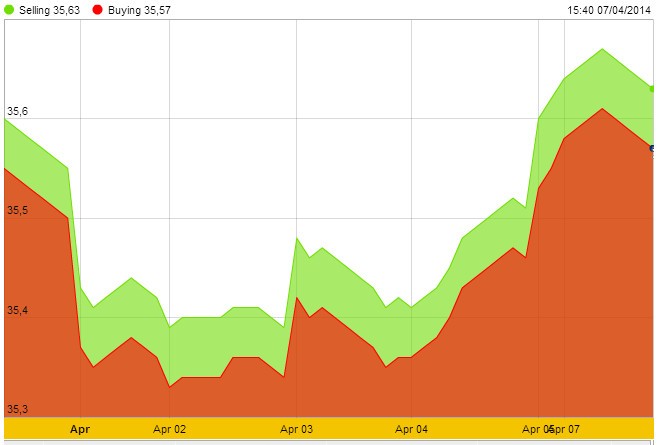Viewport: 658px width, 445px height.
Task: Select the Apr 03 date label
Action: click(296, 429)
